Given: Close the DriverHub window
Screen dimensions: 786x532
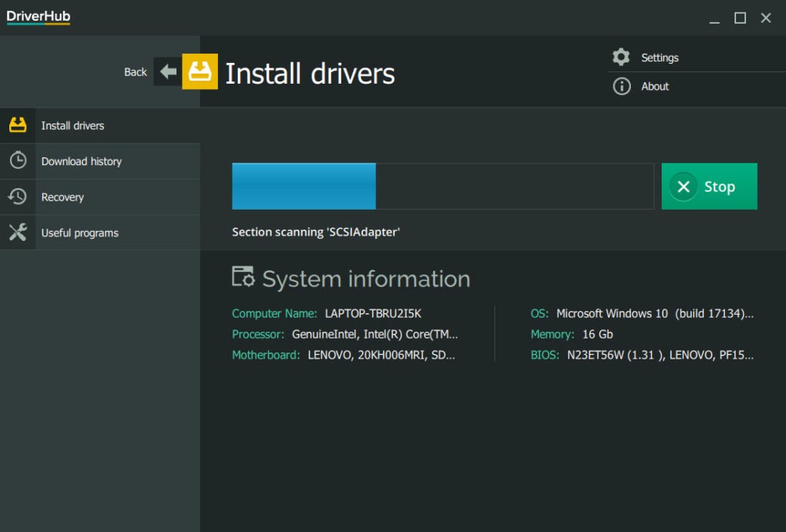Looking at the screenshot, I should coord(765,18).
